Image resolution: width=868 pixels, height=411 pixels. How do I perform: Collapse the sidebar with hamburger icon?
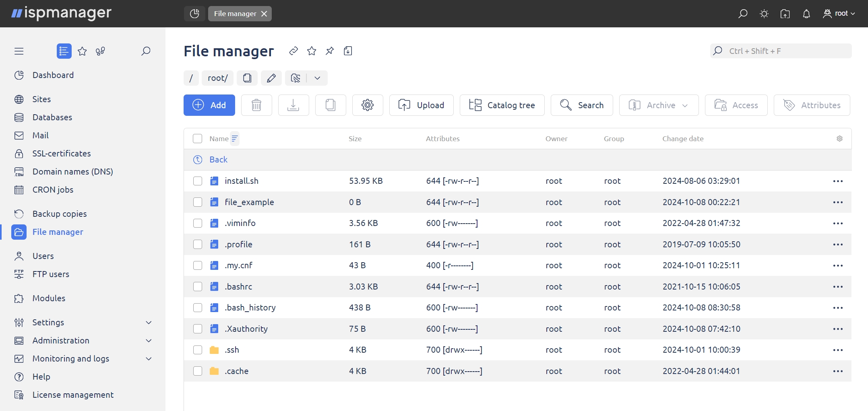(x=19, y=51)
